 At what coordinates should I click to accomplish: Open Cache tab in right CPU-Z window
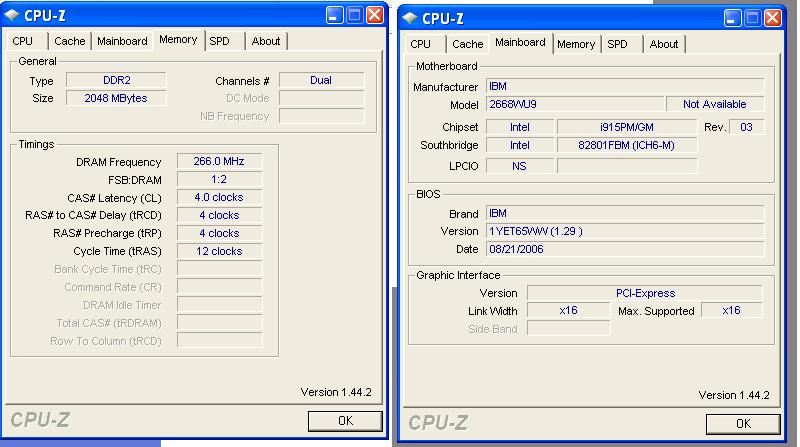tap(467, 44)
